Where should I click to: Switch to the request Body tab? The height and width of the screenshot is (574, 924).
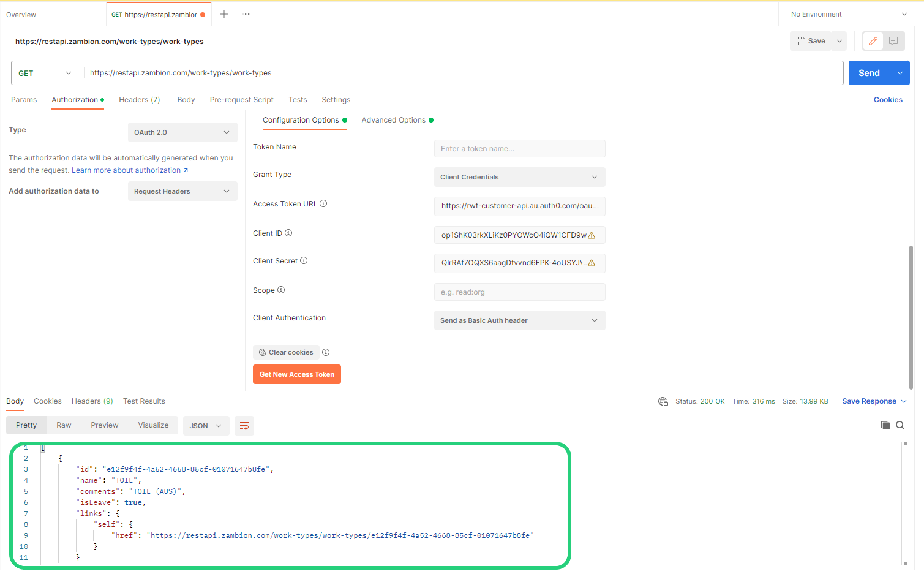(186, 100)
